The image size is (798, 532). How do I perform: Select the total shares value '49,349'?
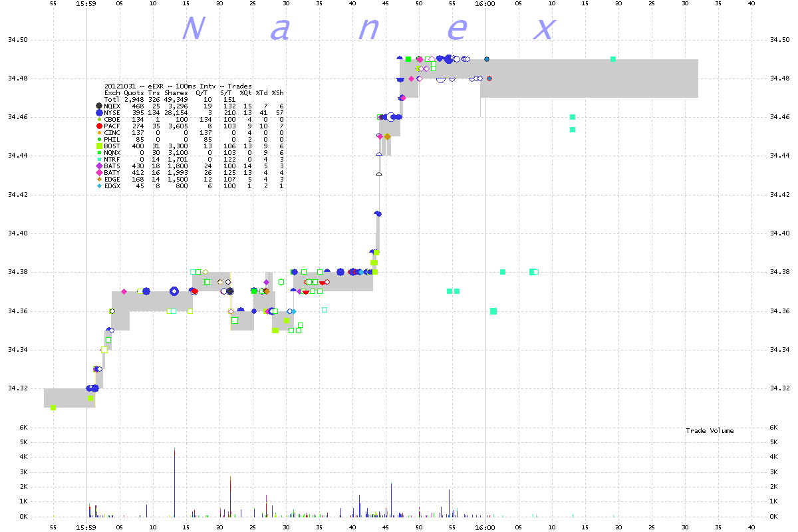tap(176, 99)
